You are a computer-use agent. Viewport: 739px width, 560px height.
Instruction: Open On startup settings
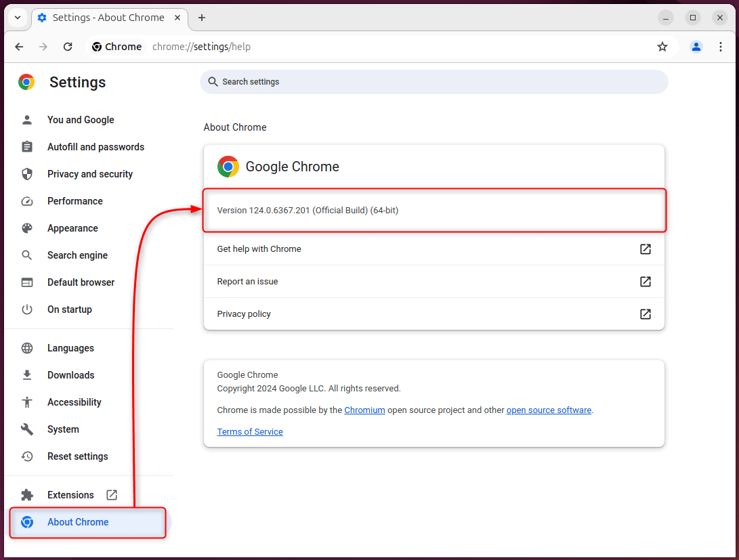69,309
